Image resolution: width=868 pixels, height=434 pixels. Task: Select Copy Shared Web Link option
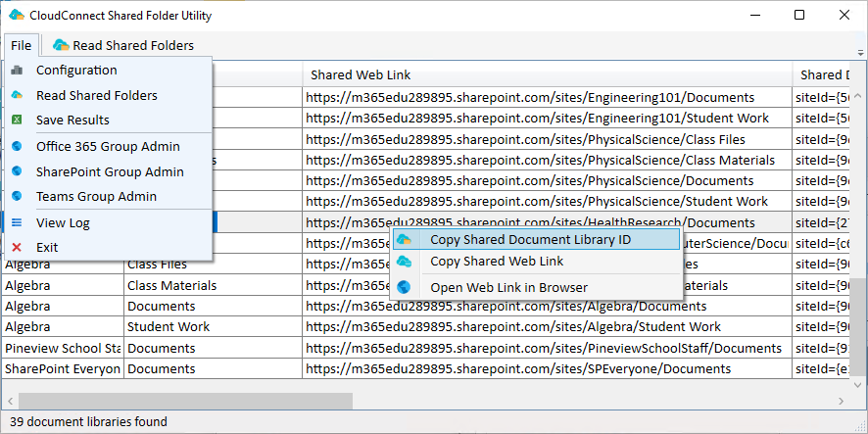pyautogui.click(x=497, y=262)
